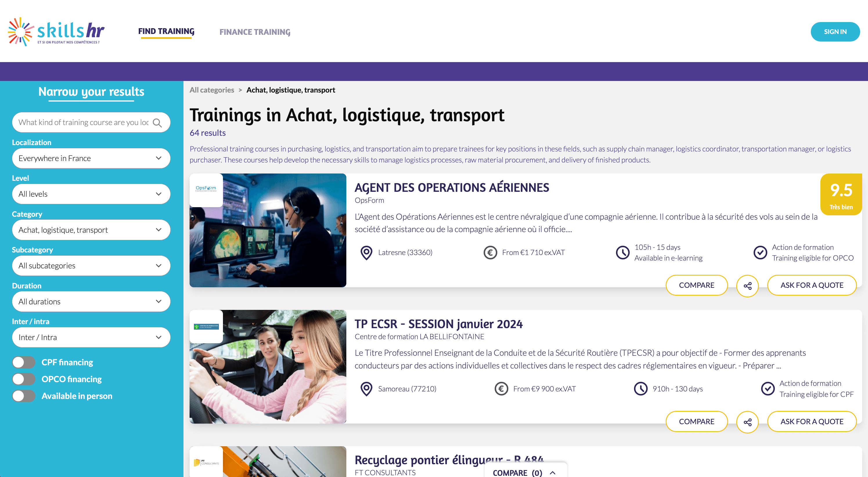The height and width of the screenshot is (477, 868).
Task: Select the FIND TRAINING menu tab
Action: point(166,32)
